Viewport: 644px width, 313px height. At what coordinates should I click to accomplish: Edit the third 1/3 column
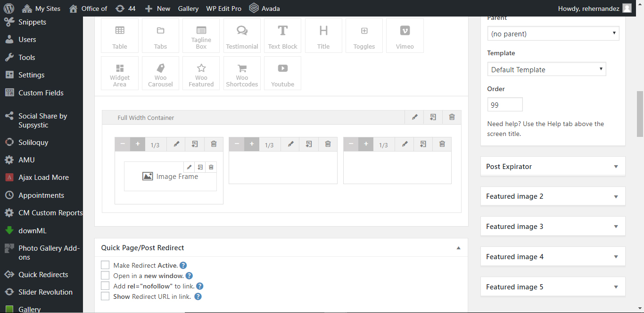(405, 144)
